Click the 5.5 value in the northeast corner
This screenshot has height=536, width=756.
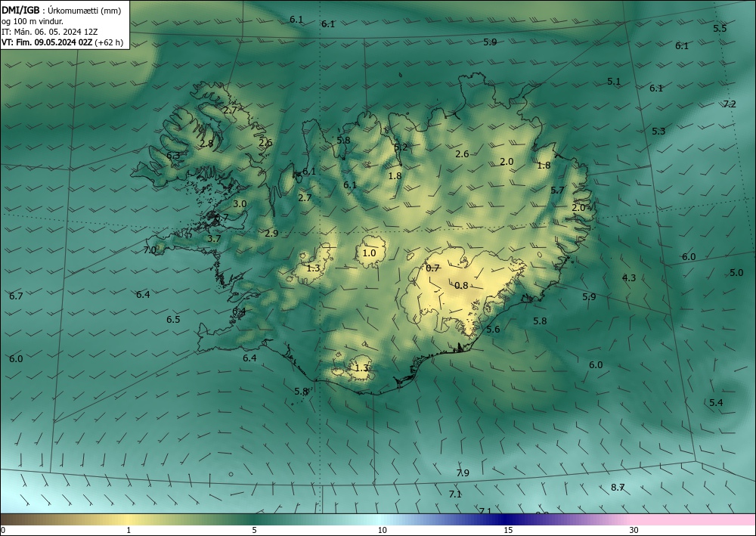[x=720, y=29]
